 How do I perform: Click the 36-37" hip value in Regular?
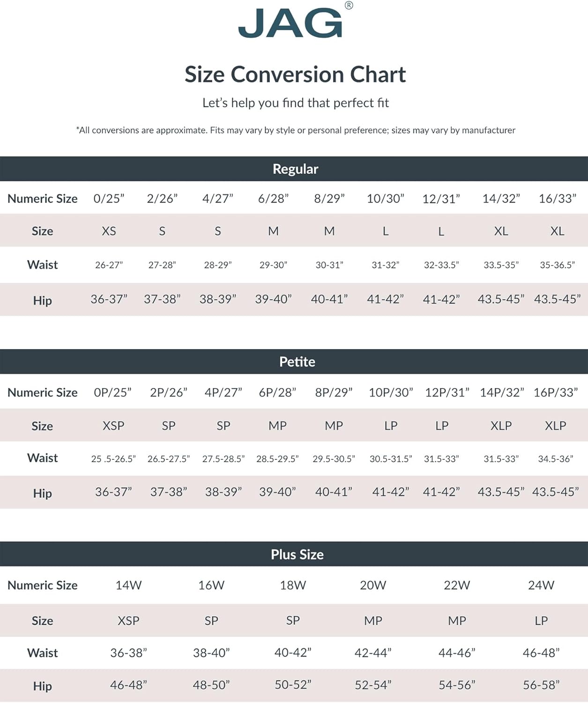[x=109, y=299]
